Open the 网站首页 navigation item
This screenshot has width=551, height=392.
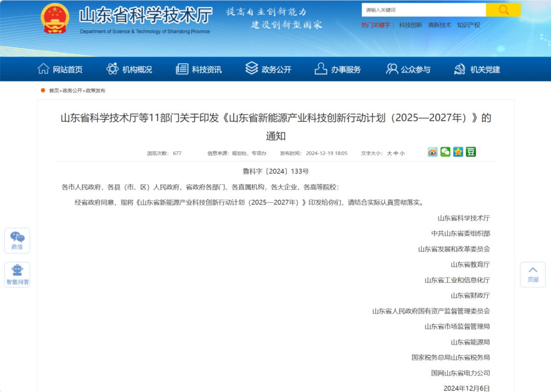tap(60, 69)
